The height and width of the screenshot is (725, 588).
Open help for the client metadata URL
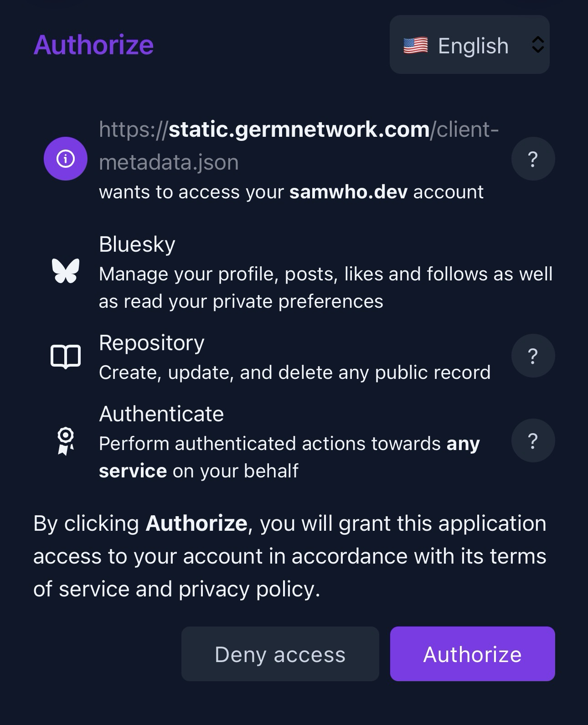click(532, 159)
